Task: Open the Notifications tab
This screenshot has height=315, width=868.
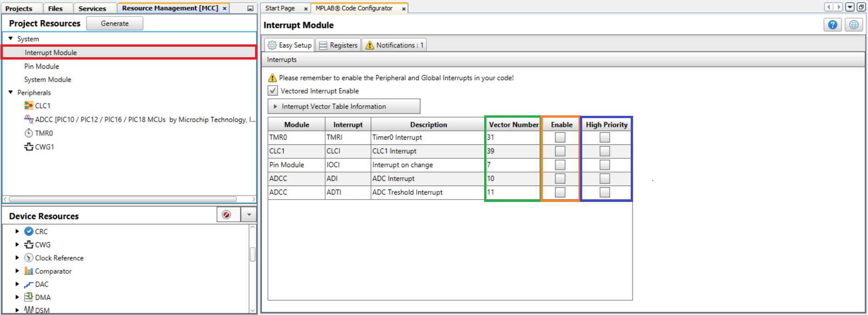Action: pyautogui.click(x=394, y=45)
